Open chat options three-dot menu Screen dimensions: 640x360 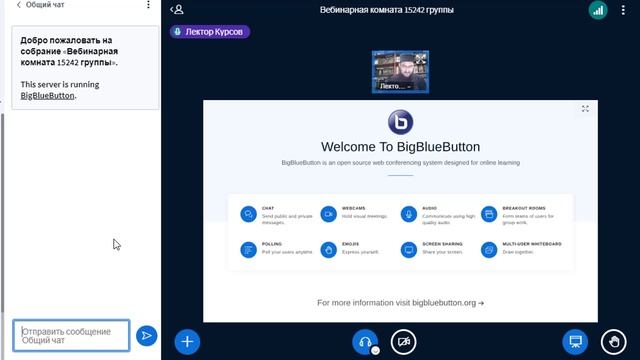(x=148, y=5)
